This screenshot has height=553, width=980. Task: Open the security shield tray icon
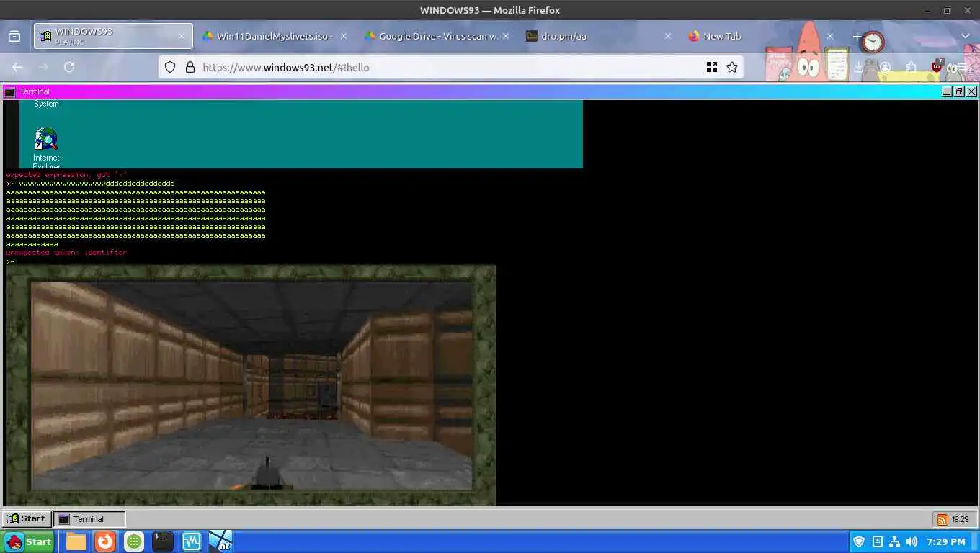(x=859, y=541)
